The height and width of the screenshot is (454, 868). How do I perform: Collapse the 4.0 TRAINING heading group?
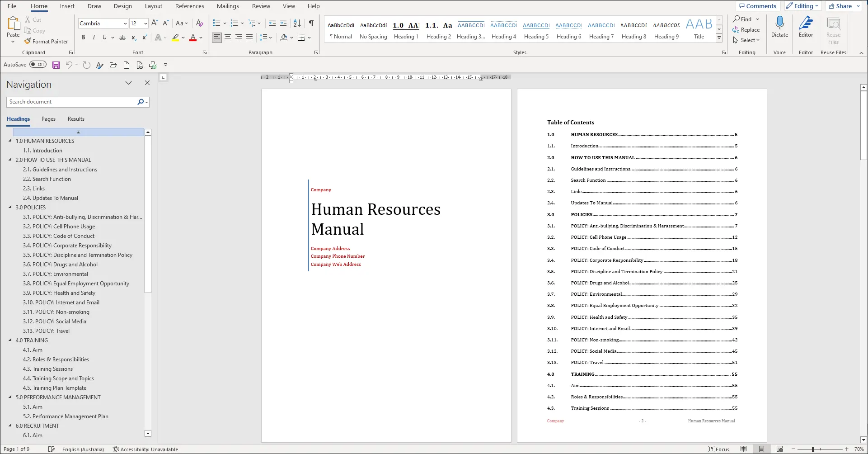[x=10, y=340]
